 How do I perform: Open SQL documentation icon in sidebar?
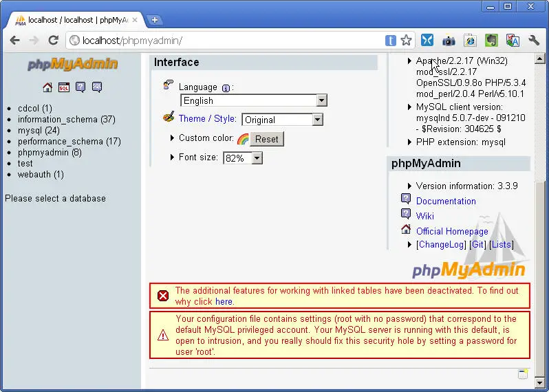(97, 87)
